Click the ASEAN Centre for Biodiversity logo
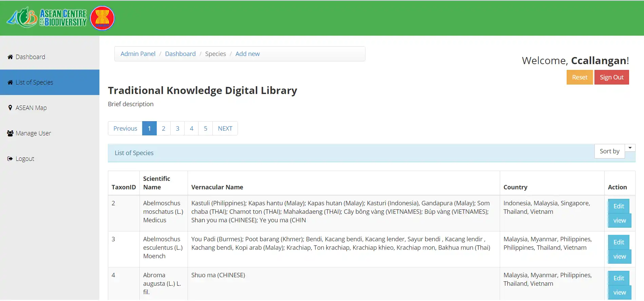The image size is (644, 301). click(47, 18)
